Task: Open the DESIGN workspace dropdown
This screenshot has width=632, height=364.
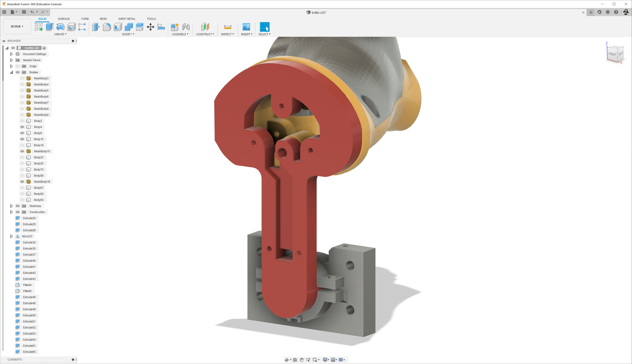Action: [17, 26]
